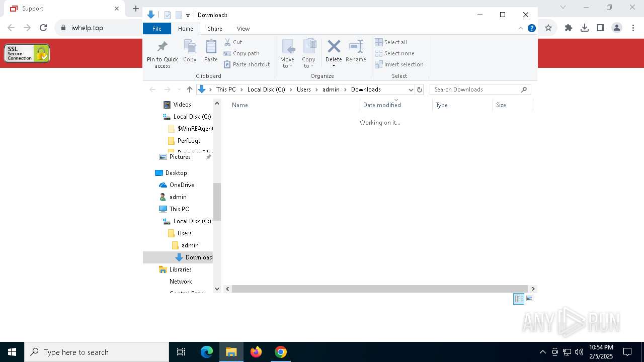Open the Customize Quick Access Toolbar dropdown
644x362 pixels.
click(x=188, y=16)
